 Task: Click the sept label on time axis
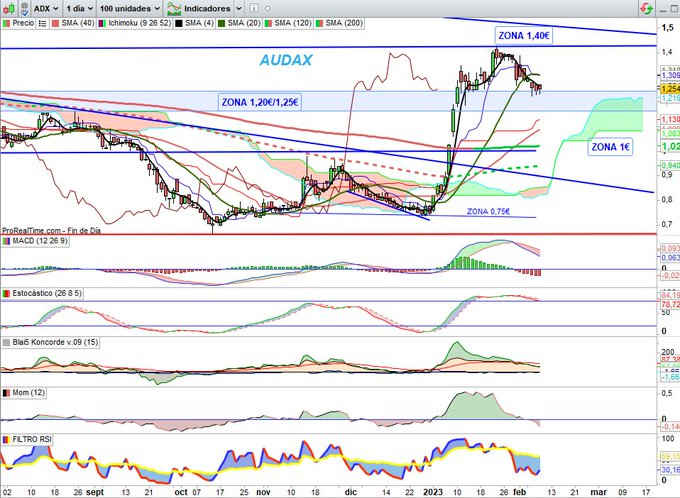click(x=95, y=492)
